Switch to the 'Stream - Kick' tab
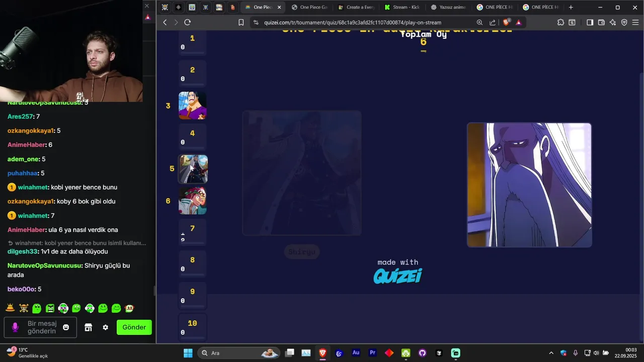Image resolution: width=644 pixels, height=362 pixels. tap(403, 8)
